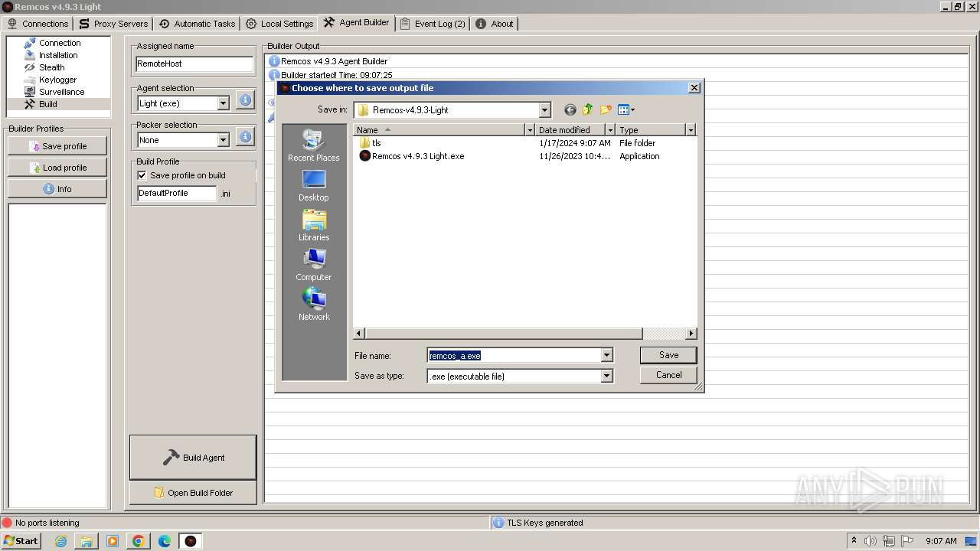Toggle Save profile on build checkbox
980x551 pixels.
coord(142,175)
